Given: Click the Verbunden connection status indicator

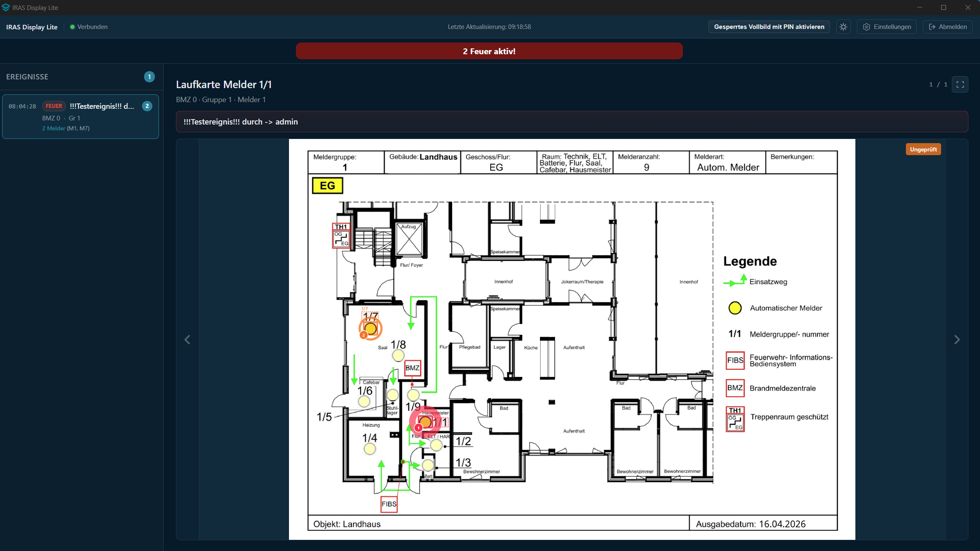Looking at the screenshot, I should click(89, 27).
